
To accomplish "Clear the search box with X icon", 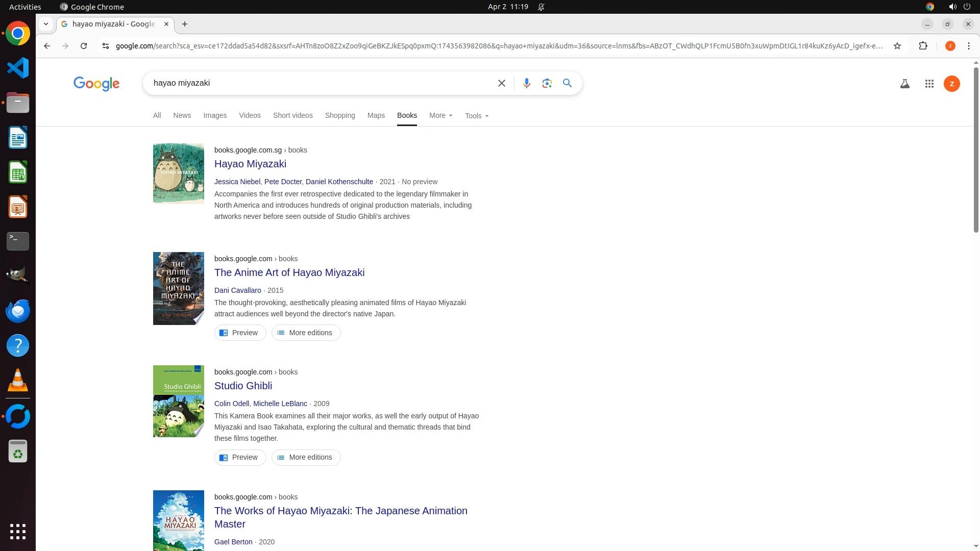I will (501, 83).
